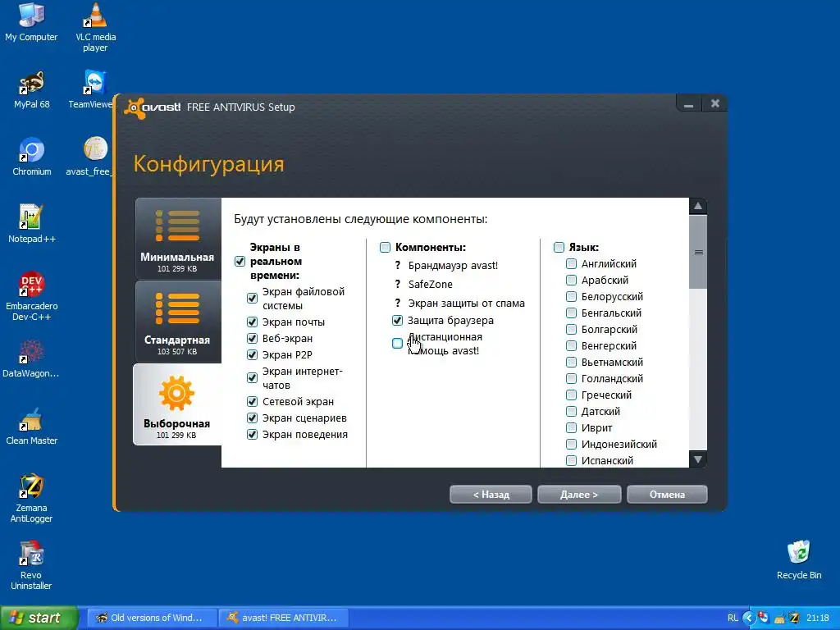This screenshot has width=840, height=630.
Task: Check Английский language
Action: [571, 264]
